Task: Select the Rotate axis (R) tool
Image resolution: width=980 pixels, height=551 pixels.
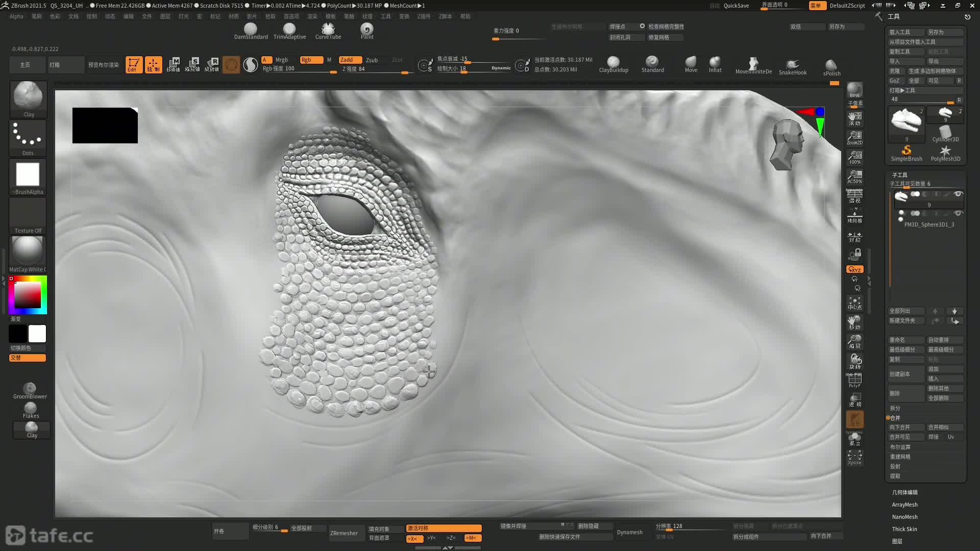Action: (212, 65)
